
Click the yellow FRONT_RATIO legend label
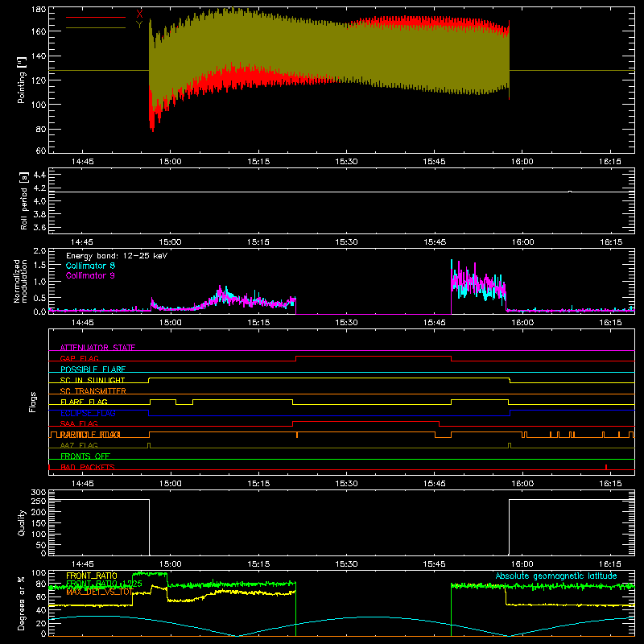92,576
